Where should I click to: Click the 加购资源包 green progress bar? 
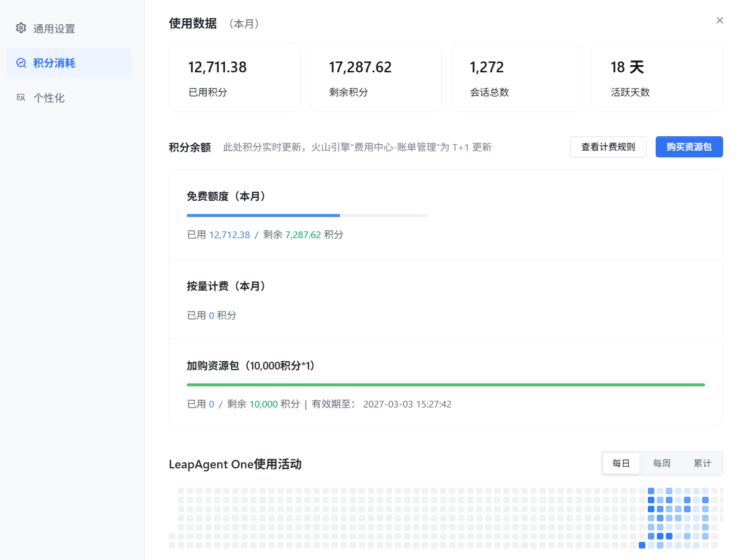[x=446, y=385]
